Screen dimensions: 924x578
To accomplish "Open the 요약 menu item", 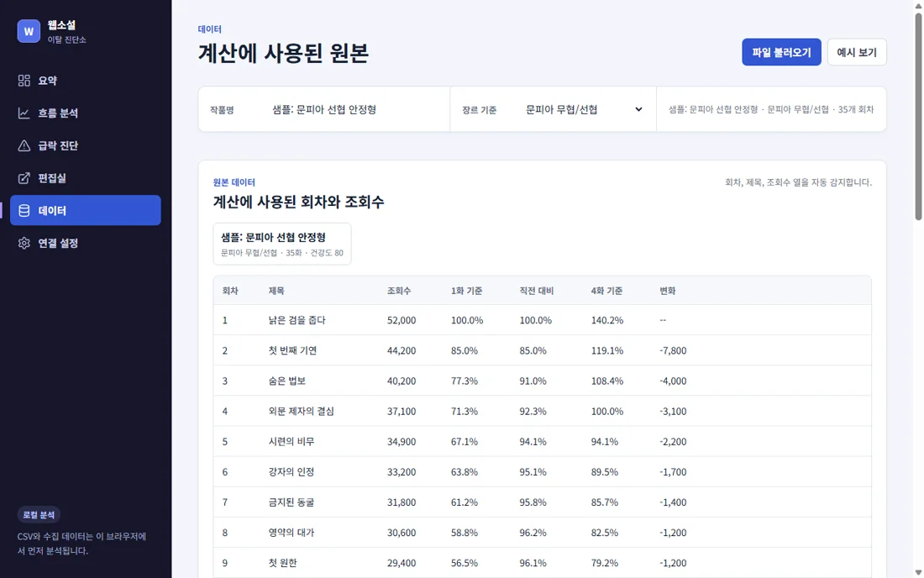I will click(x=86, y=81).
